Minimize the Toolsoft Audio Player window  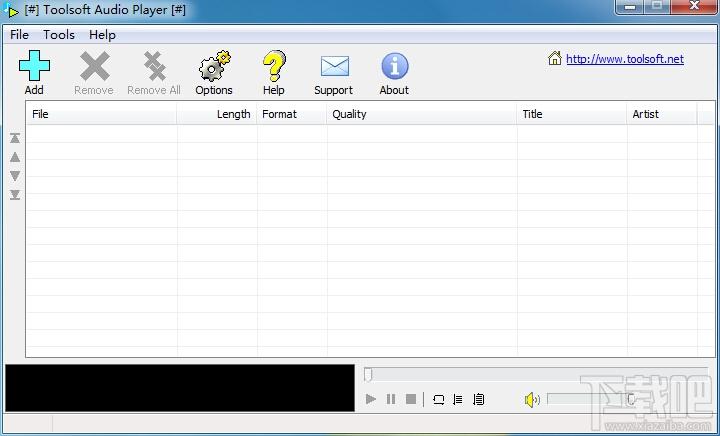click(630, 7)
